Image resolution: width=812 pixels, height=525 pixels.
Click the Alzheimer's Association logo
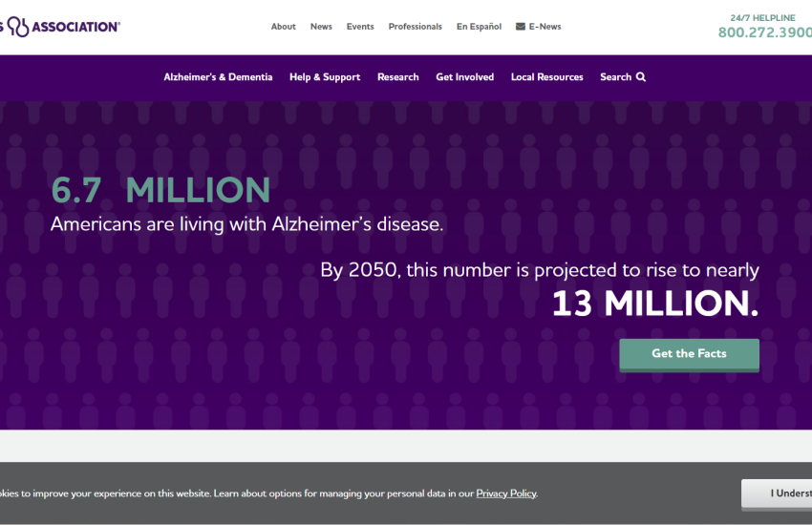tap(60, 27)
